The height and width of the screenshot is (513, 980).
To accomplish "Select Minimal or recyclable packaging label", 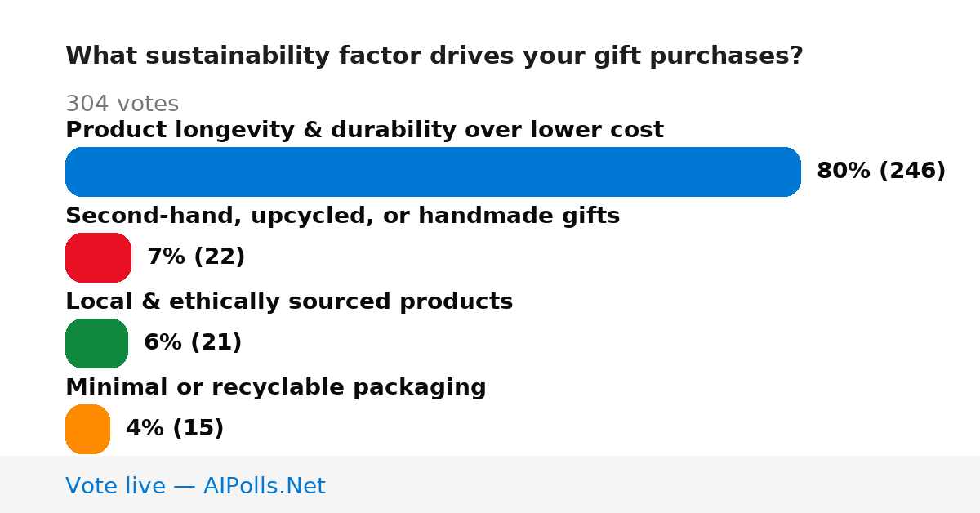I will coord(275,387).
